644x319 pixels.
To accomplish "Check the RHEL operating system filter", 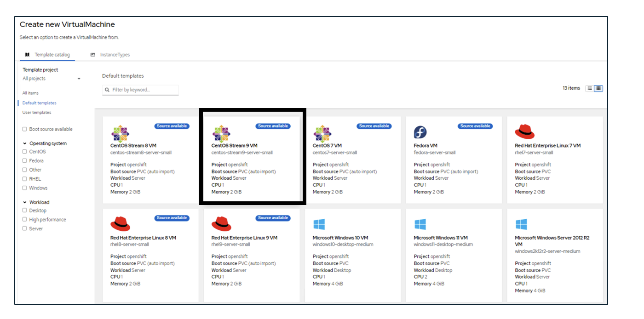I will [25, 179].
